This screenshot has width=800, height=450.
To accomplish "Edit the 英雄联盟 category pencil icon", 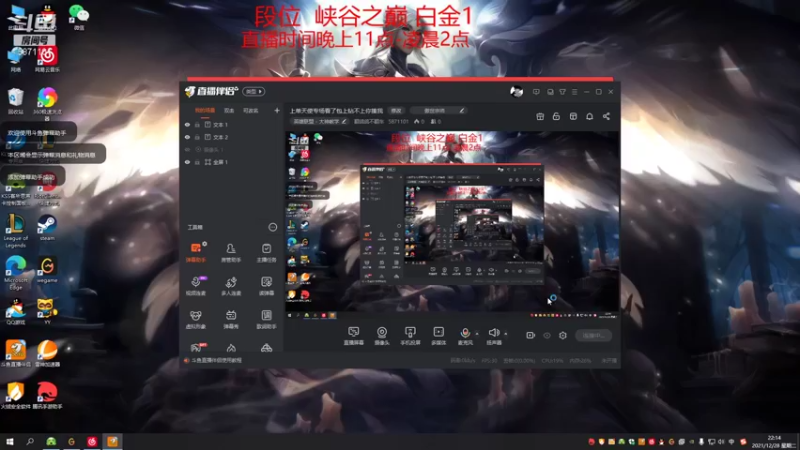I will [344, 121].
